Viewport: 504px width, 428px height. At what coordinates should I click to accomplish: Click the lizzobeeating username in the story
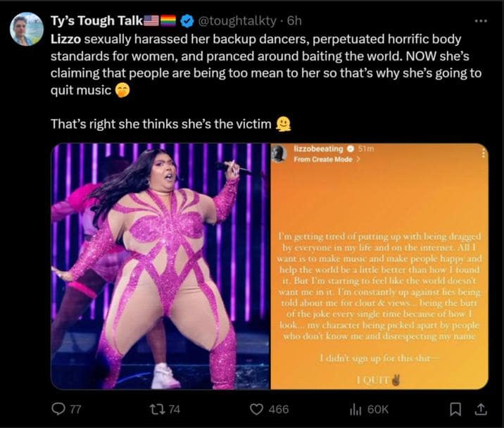tap(317, 149)
